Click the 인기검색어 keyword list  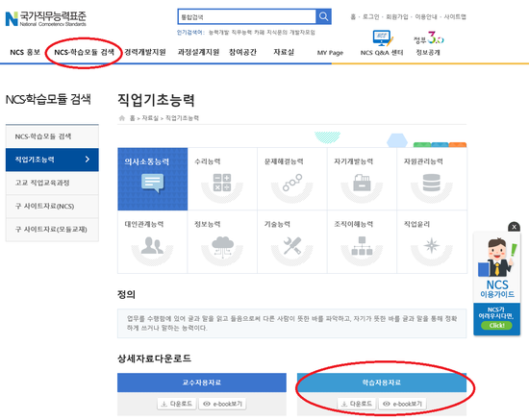tap(262, 33)
